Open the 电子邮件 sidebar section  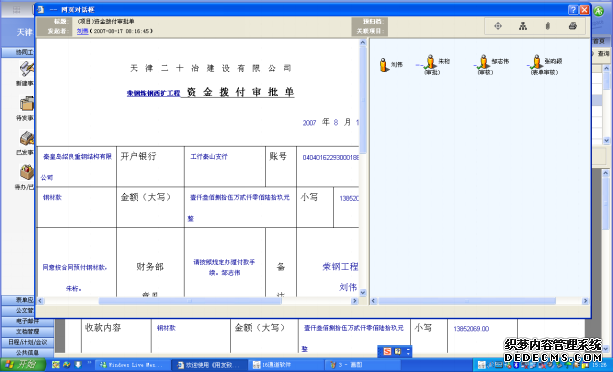click(27, 321)
